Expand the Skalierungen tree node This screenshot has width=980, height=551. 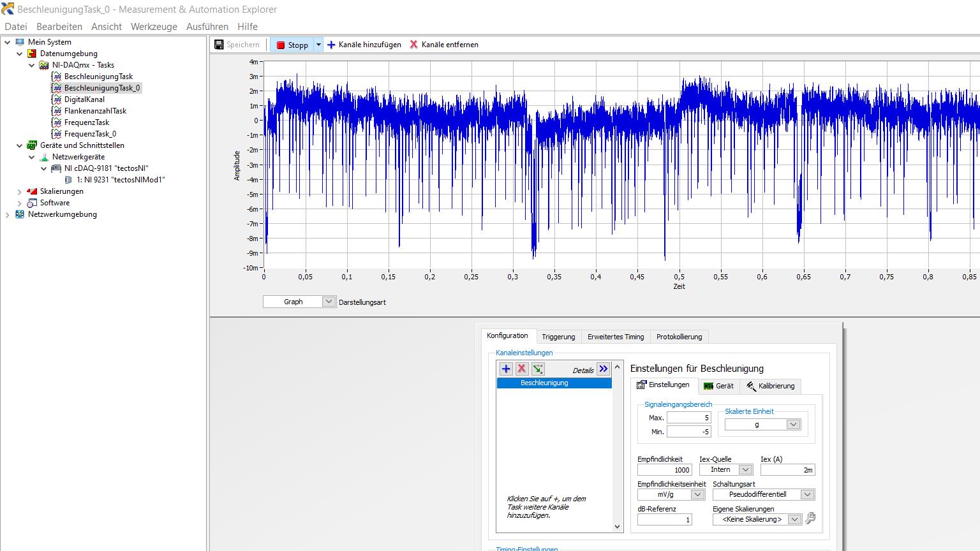coord(20,191)
